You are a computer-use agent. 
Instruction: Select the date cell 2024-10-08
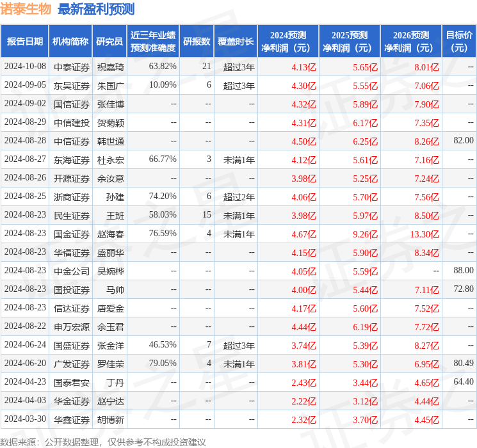(x=25, y=67)
